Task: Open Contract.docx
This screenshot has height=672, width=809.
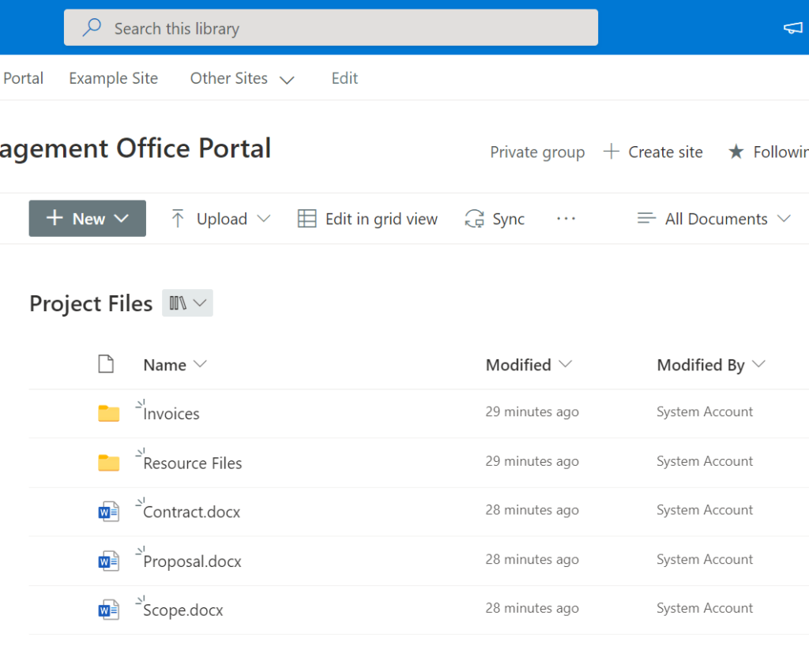Action: click(191, 512)
